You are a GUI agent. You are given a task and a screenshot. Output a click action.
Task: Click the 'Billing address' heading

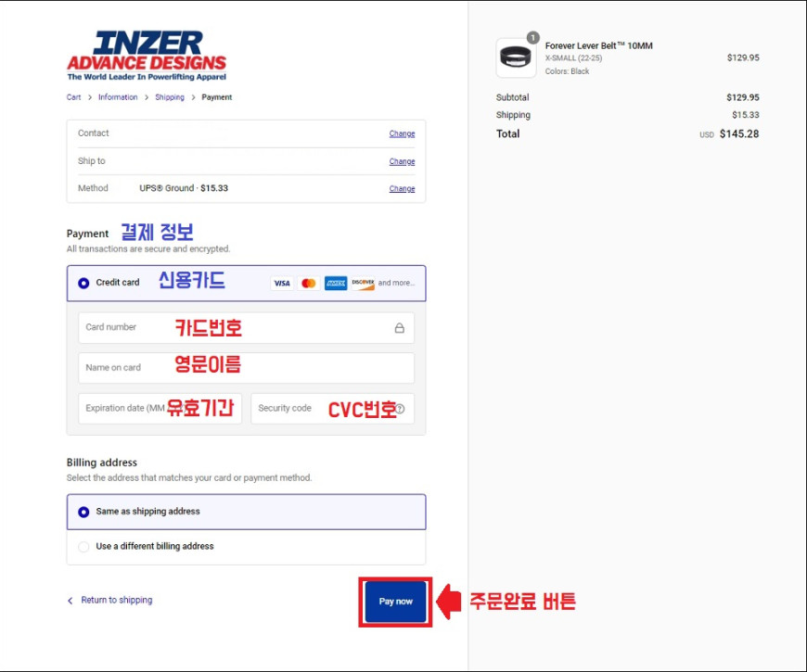(x=102, y=463)
